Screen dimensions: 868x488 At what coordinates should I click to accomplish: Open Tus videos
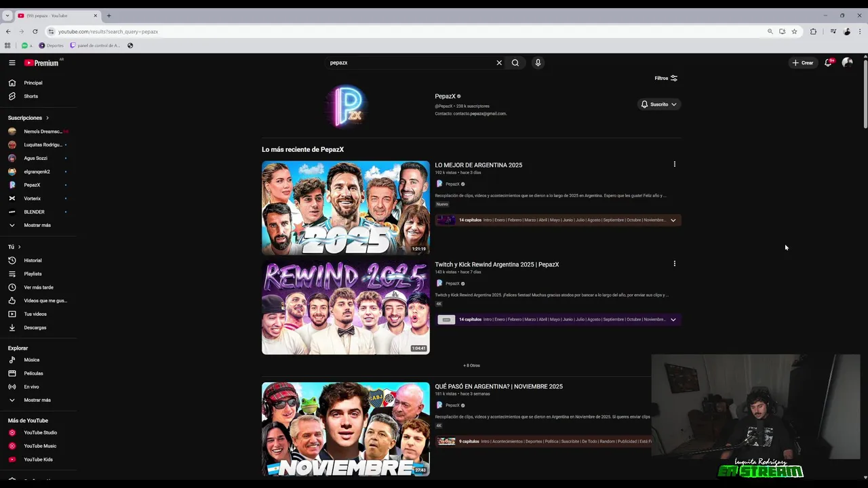tap(35, 314)
